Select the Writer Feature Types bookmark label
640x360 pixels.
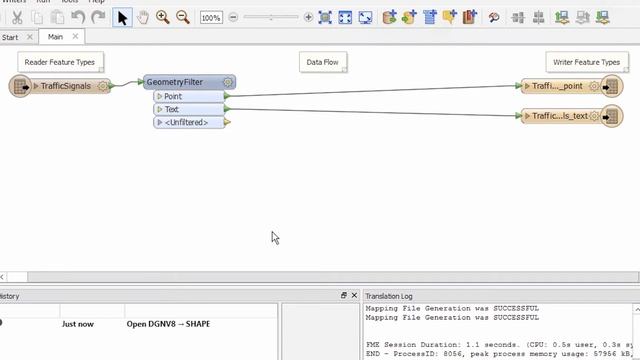click(587, 62)
